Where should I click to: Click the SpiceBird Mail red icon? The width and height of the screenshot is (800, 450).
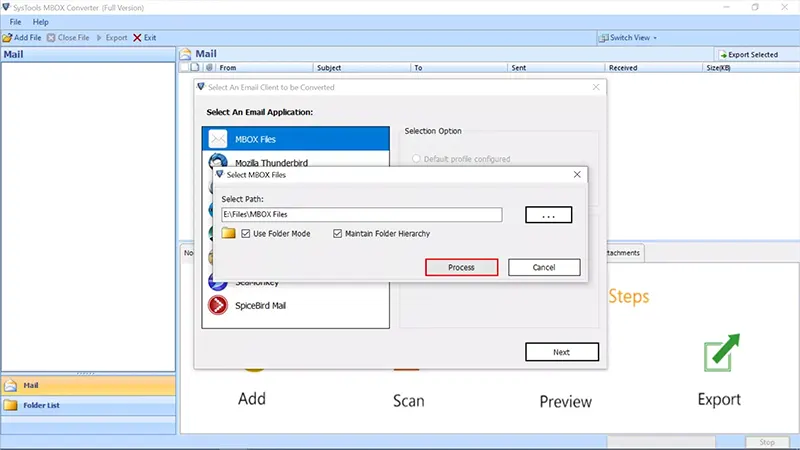pyautogui.click(x=218, y=306)
